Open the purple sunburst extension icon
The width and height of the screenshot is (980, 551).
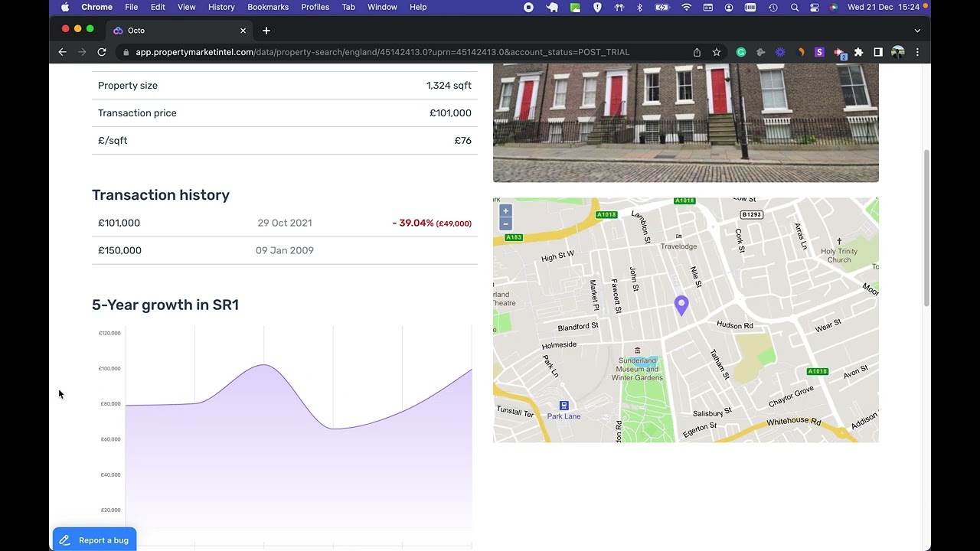pyautogui.click(x=780, y=52)
